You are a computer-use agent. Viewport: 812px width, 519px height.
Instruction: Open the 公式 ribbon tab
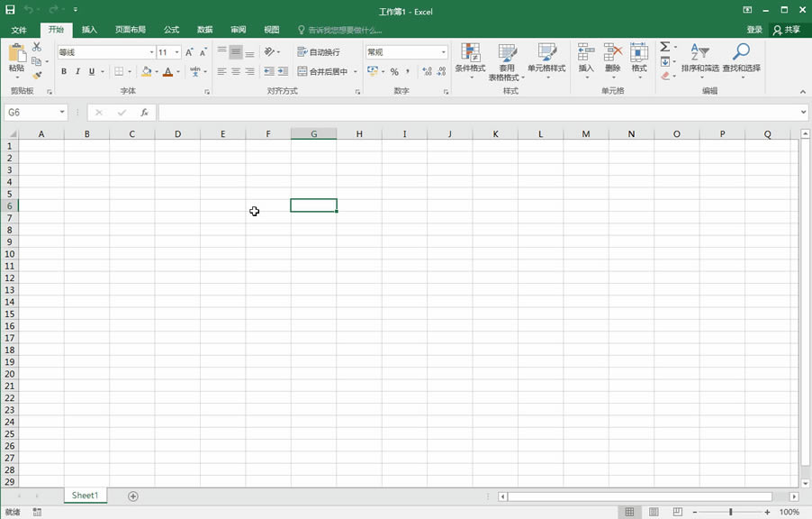click(x=171, y=29)
